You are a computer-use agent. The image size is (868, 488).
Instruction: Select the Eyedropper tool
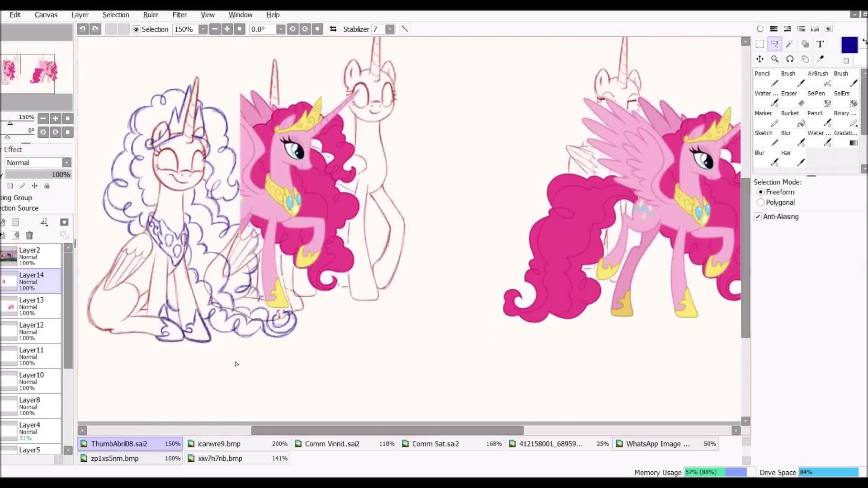(x=820, y=59)
